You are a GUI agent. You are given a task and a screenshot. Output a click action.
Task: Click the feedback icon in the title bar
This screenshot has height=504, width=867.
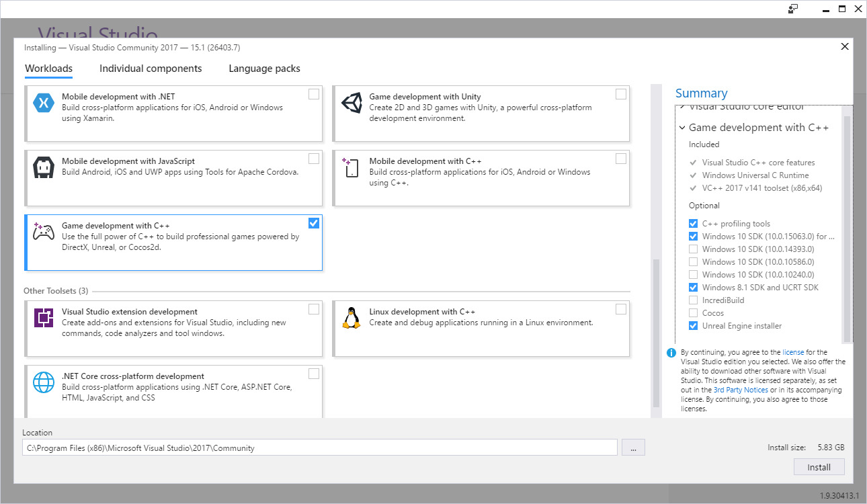(793, 9)
